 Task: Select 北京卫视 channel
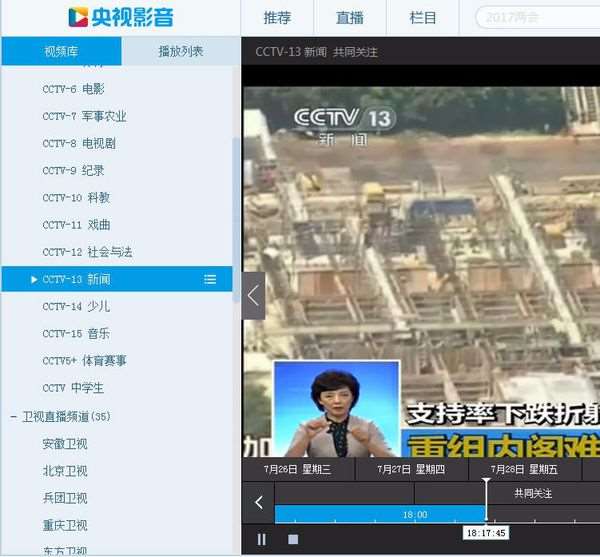click(65, 471)
